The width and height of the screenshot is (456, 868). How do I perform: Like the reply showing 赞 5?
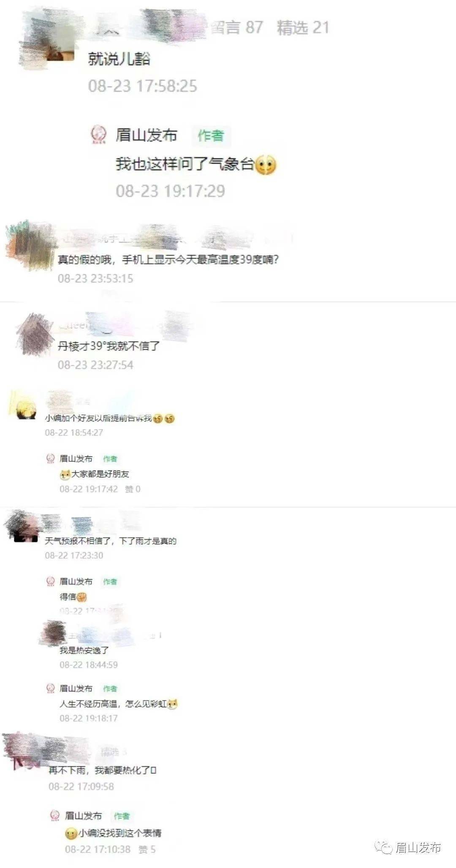pos(147,849)
